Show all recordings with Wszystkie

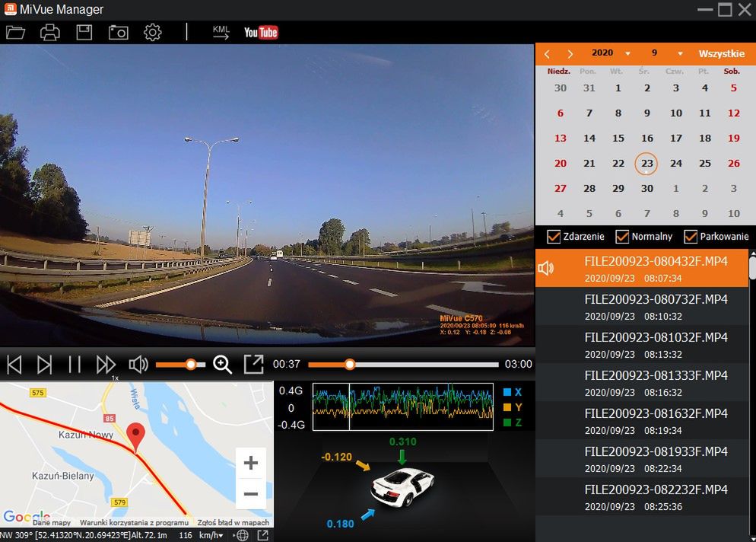point(721,53)
